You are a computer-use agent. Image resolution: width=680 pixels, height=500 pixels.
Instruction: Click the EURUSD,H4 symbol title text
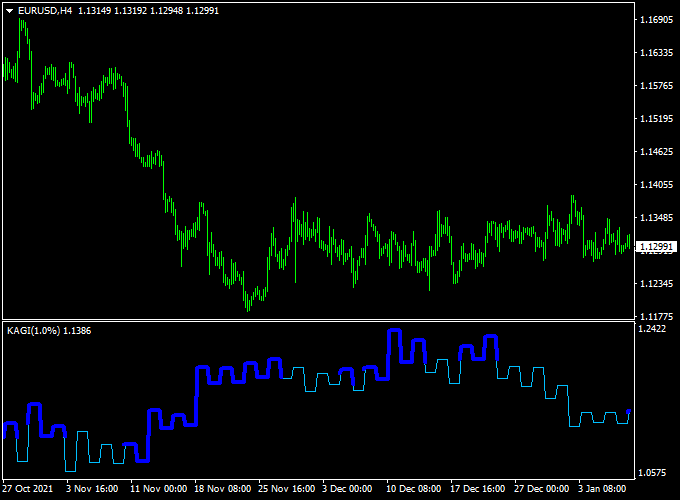click(44, 10)
